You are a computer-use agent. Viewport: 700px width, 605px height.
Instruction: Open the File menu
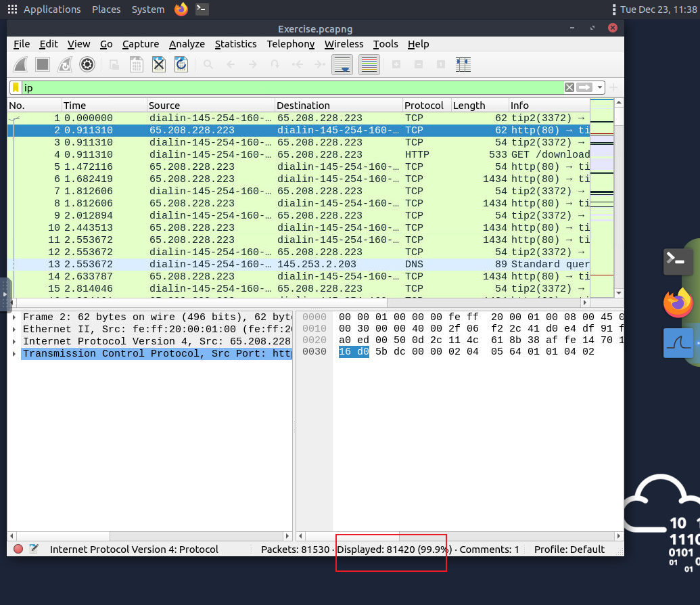(22, 44)
